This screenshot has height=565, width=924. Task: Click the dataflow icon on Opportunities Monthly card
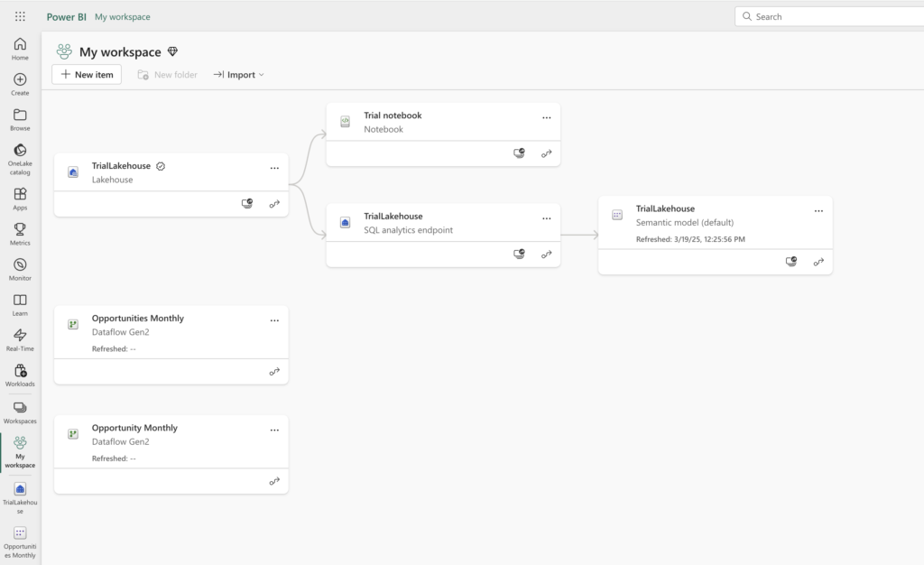(x=73, y=324)
